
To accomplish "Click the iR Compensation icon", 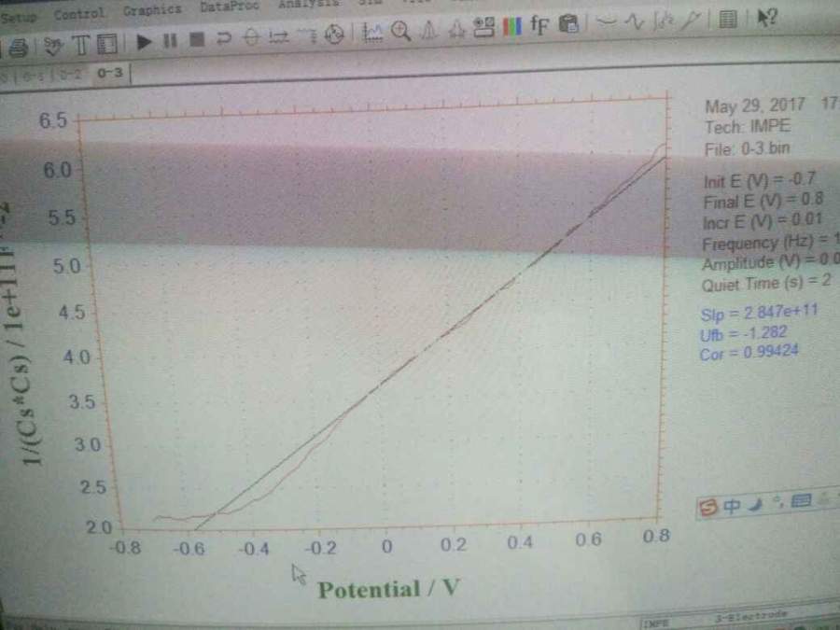I will click(278, 36).
